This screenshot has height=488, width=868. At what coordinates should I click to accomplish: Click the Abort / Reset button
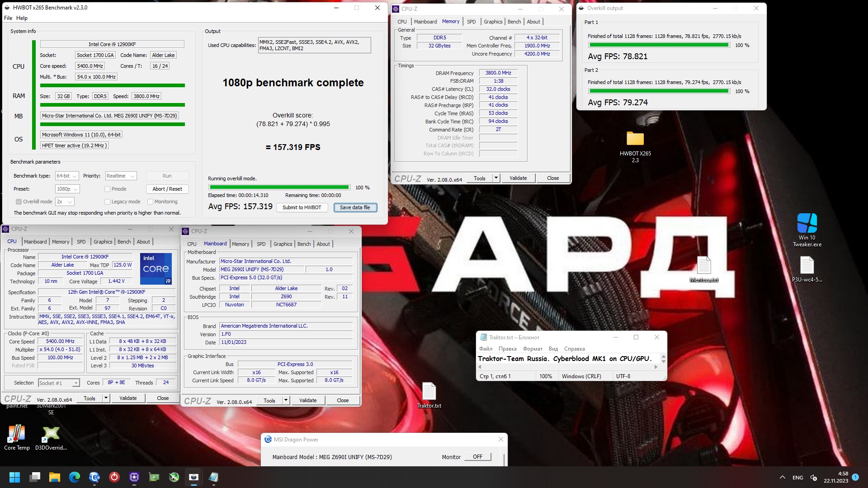(x=167, y=189)
